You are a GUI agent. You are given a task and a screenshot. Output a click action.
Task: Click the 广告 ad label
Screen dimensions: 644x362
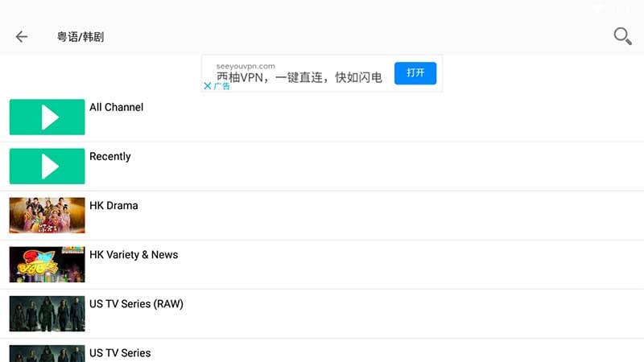tap(222, 86)
